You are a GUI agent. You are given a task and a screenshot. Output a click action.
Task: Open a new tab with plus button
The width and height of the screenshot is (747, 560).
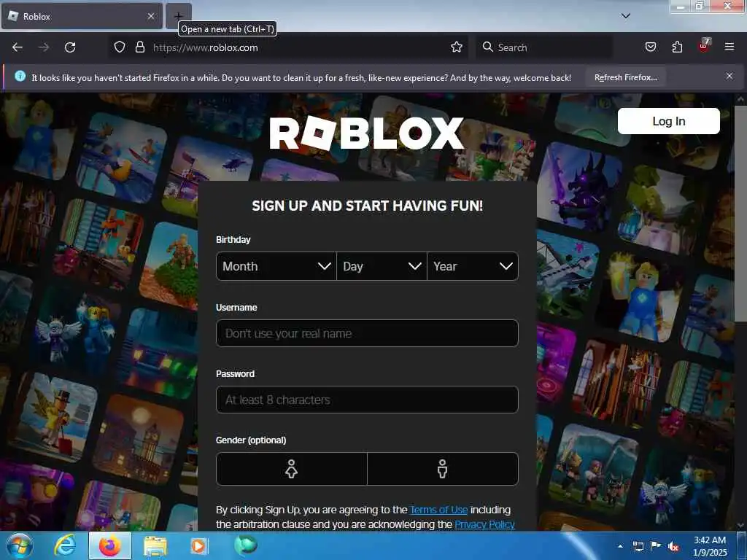pyautogui.click(x=178, y=16)
